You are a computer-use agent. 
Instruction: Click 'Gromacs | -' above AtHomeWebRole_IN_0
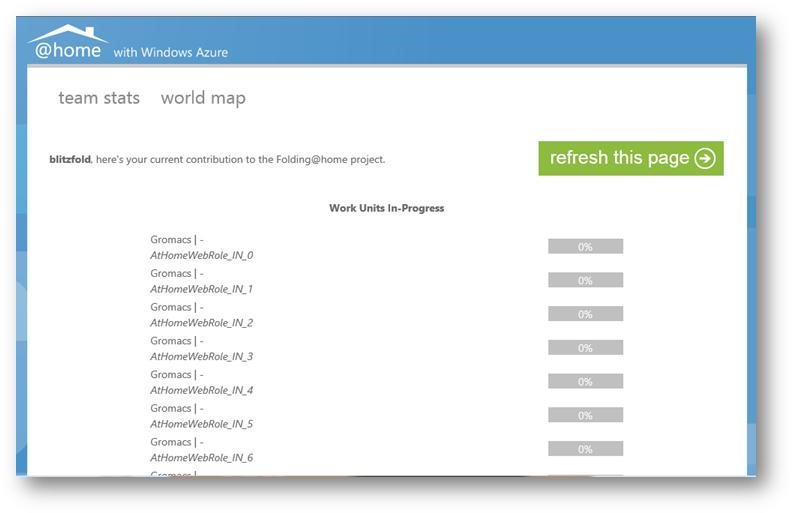pos(177,240)
